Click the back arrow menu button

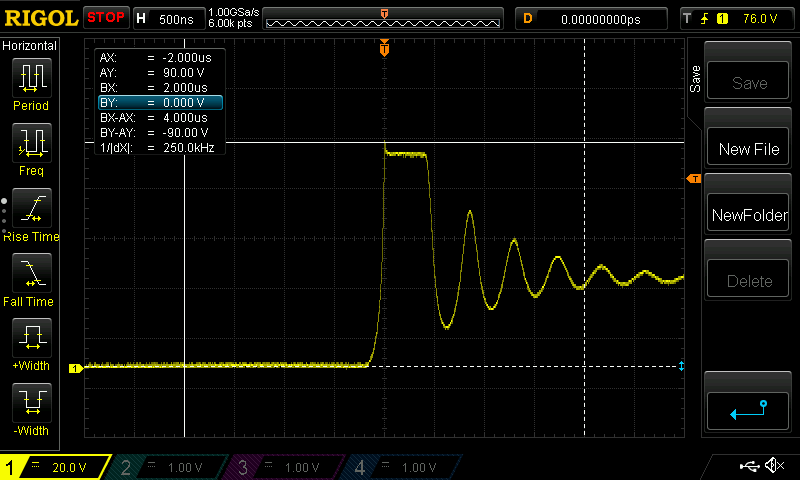(x=748, y=411)
